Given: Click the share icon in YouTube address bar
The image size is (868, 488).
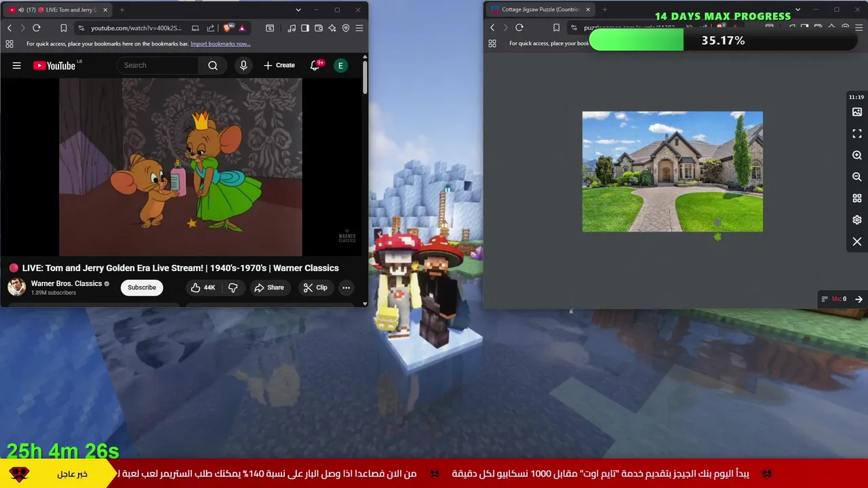Looking at the screenshot, I should pyautogui.click(x=210, y=28).
